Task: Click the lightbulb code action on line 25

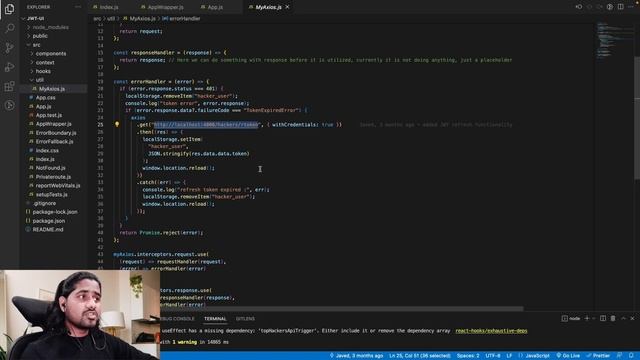Action: coord(117,124)
